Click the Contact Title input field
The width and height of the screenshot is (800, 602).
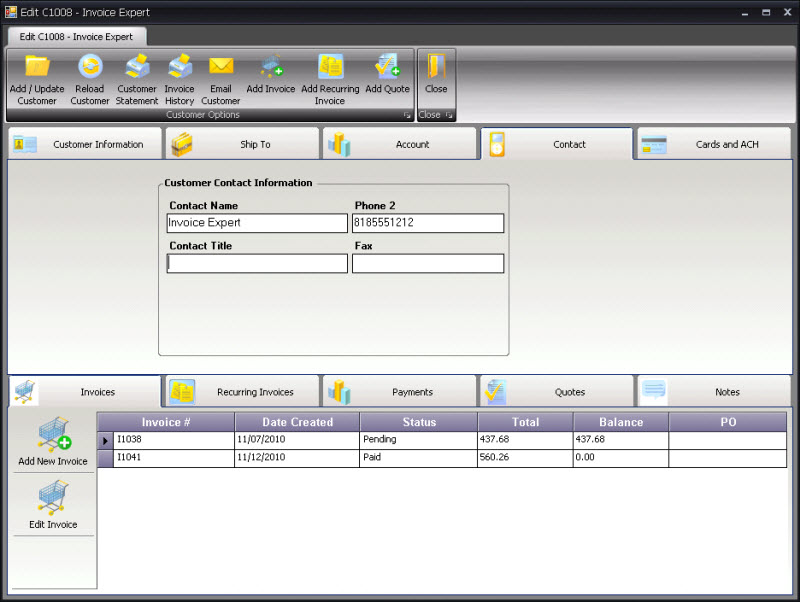(x=257, y=263)
